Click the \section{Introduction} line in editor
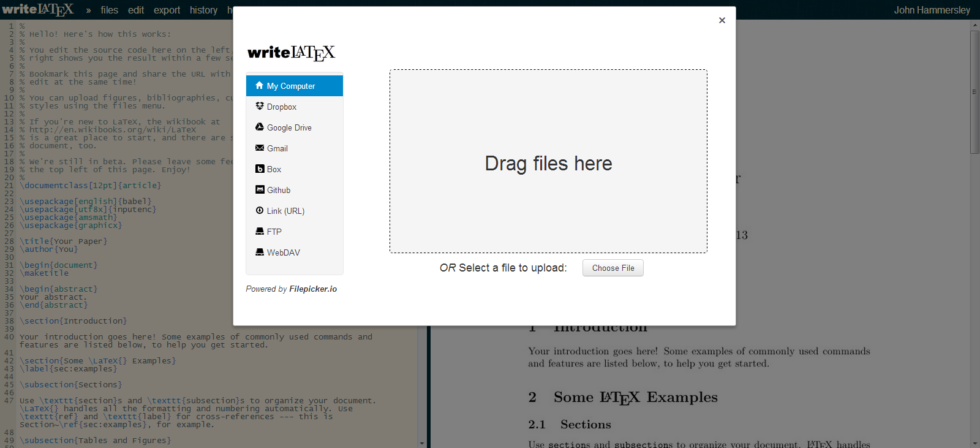This screenshot has height=448, width=980. coord(73,321)
